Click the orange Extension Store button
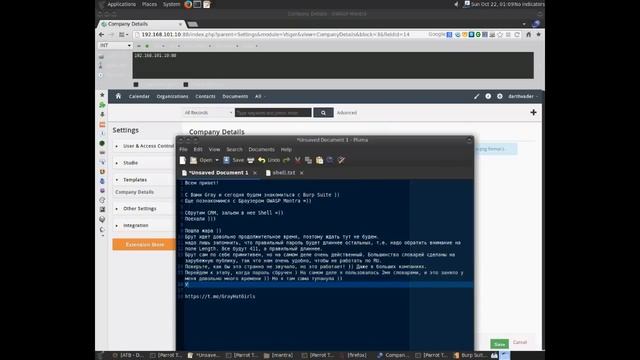This screenshot has width=640, height=360. [x=144, y=244]
